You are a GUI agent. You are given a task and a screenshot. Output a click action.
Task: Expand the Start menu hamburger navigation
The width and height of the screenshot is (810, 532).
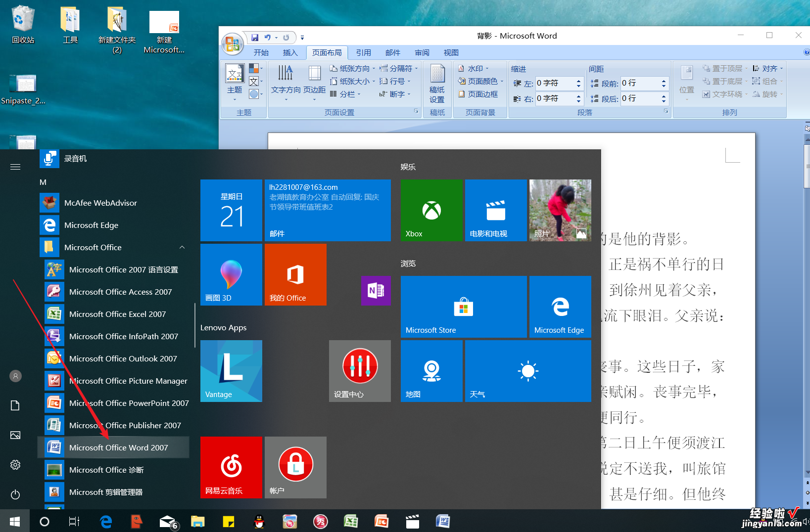[x=15, y=167]
